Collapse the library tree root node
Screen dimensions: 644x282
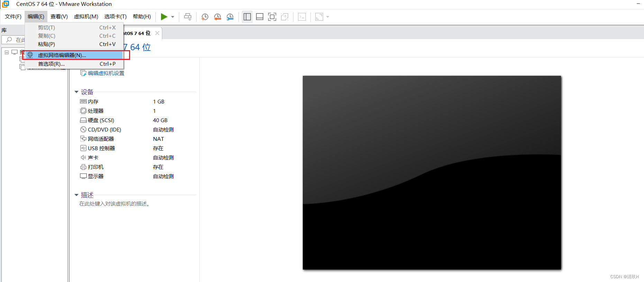[x=7, y=53]
